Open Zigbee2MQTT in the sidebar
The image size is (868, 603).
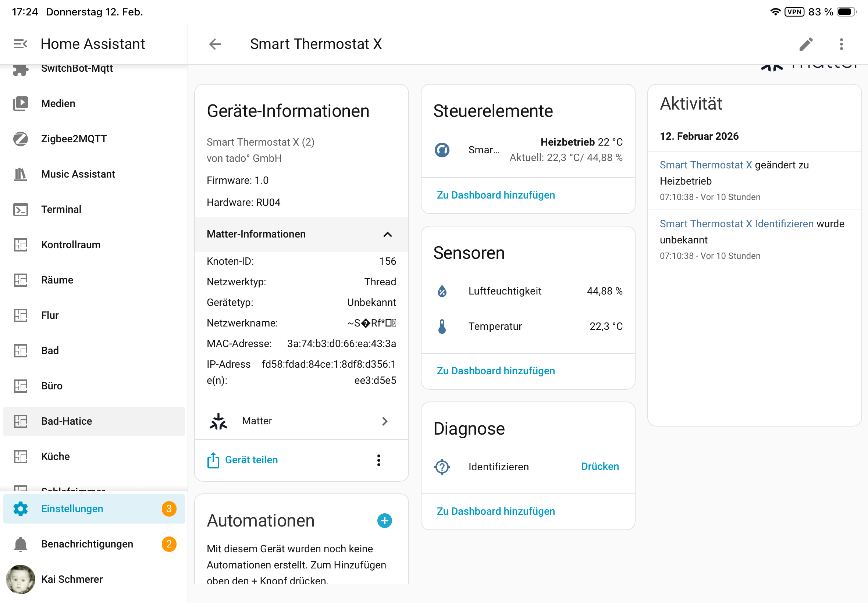[x=74, y=139]
